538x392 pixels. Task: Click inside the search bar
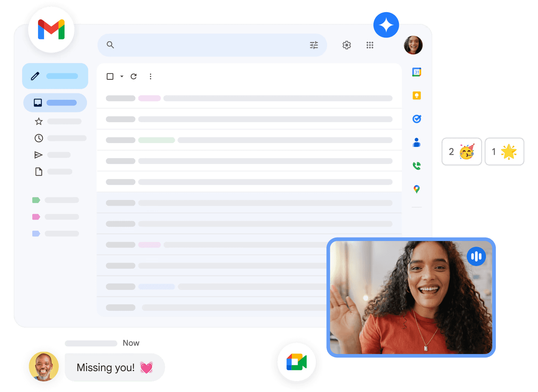pos(209,45)
